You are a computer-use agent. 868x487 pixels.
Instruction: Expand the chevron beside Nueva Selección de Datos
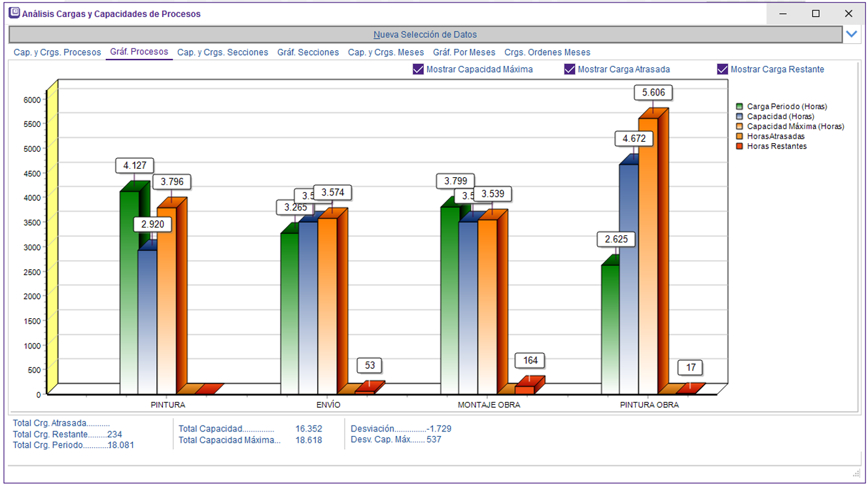click(852, 34)
